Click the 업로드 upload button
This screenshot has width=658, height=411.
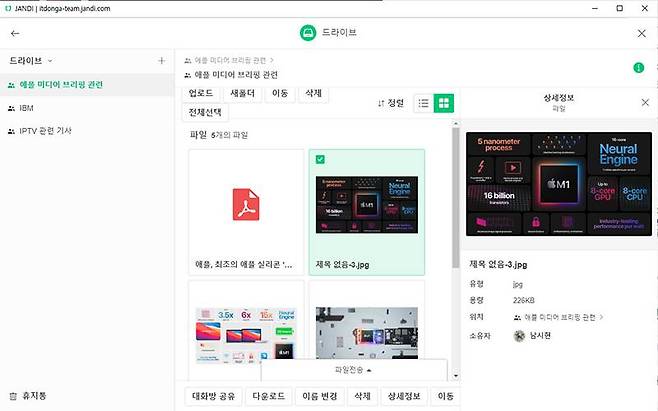pos(201,93)
